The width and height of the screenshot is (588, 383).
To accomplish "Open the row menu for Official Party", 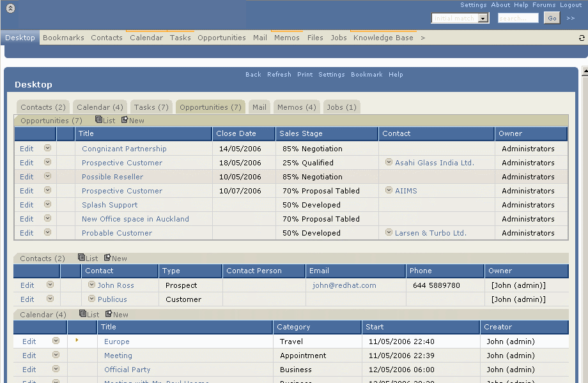I will 56,369.
